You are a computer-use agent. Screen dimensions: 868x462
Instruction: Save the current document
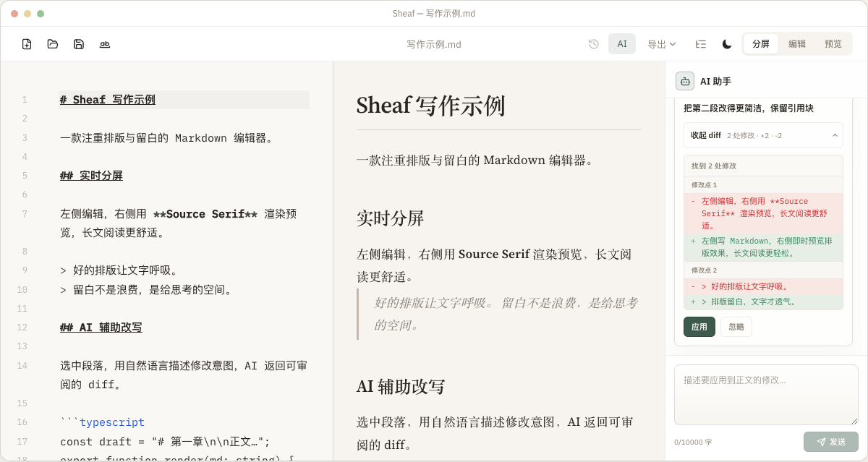click(x=79, y=44)
